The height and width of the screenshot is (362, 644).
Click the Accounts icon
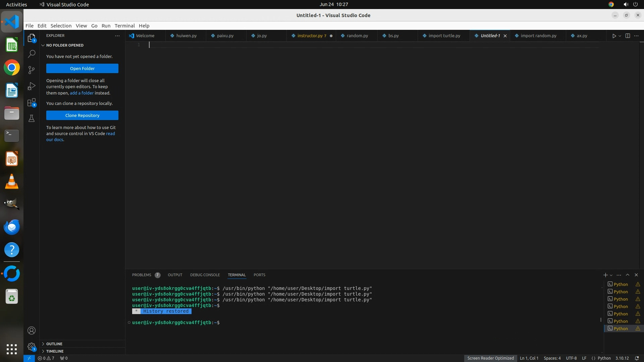coord(32,330)
